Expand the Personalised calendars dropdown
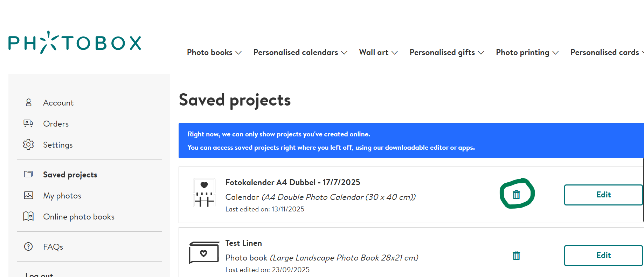 click(300, 53)
